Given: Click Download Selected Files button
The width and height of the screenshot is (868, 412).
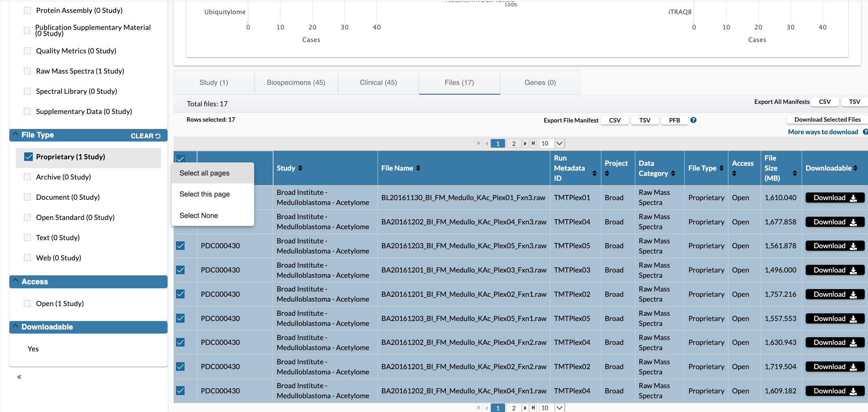Looking at the screenshot, I should click(x=827, y=120).
